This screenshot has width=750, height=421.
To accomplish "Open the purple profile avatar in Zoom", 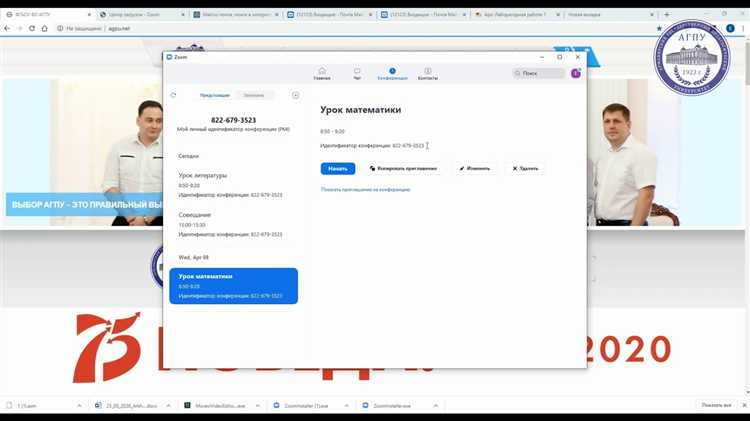I will [x=576, y=73].
